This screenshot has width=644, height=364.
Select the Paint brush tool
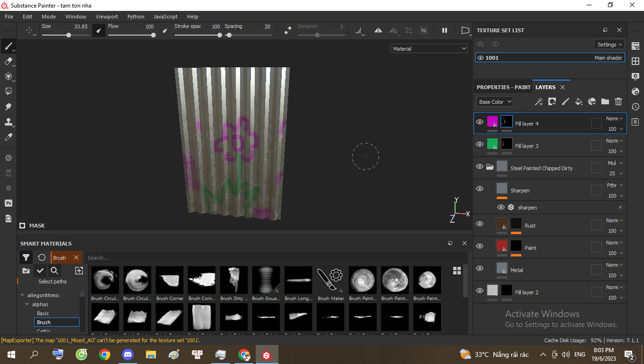(9, 46)
